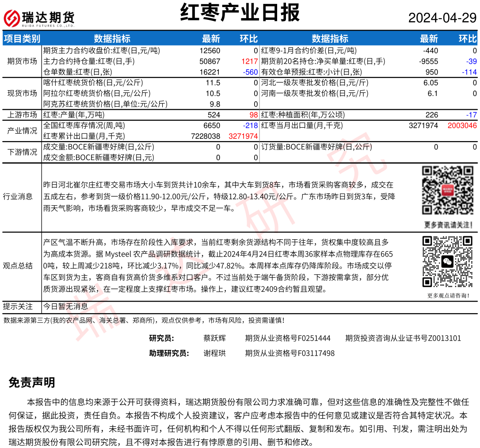480x448 pixels.
Task: Click the 上游市场 category cell
Action: (x=22, y=115)
